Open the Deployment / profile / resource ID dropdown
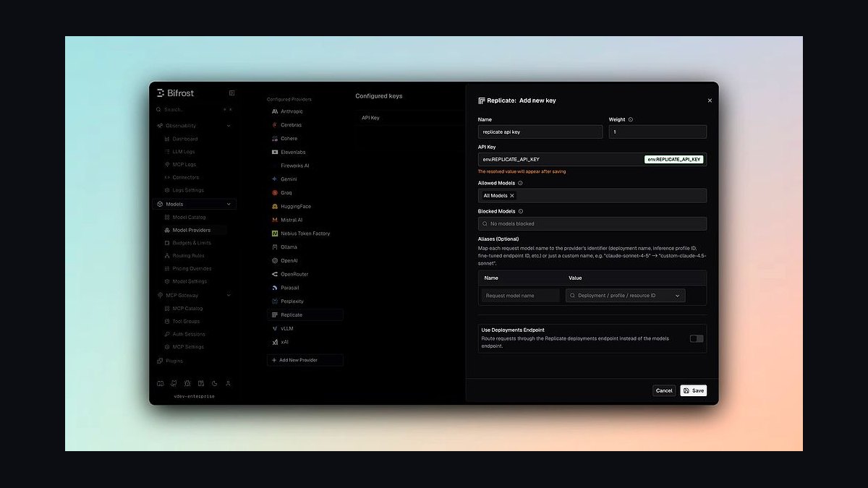 626,296
